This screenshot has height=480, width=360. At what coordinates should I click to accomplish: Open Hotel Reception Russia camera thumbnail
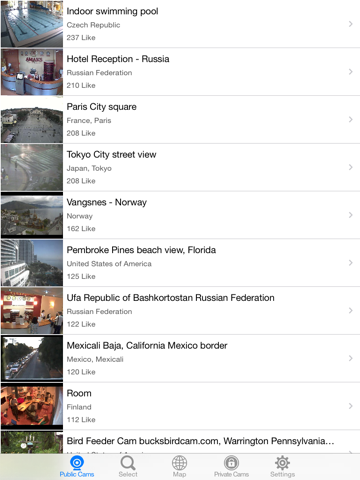[32, 72]
